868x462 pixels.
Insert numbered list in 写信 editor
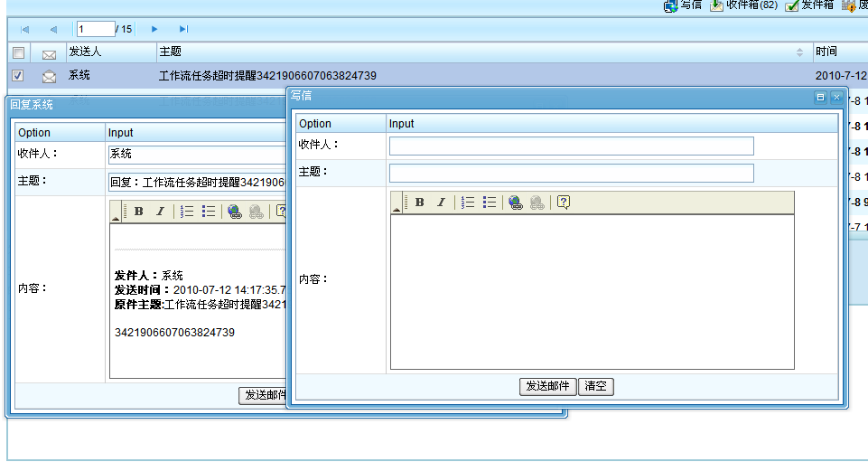point(468,203)
